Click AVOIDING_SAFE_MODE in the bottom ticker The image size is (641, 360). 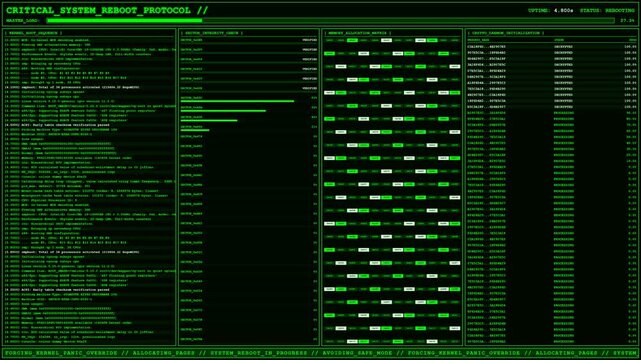click(x=361, y=353)
